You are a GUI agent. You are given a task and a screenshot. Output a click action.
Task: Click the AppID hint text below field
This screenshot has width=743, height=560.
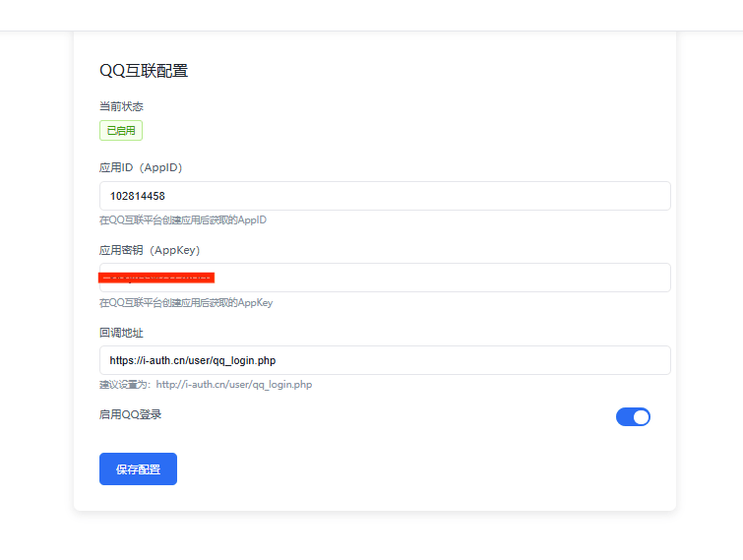click(183, 220)
